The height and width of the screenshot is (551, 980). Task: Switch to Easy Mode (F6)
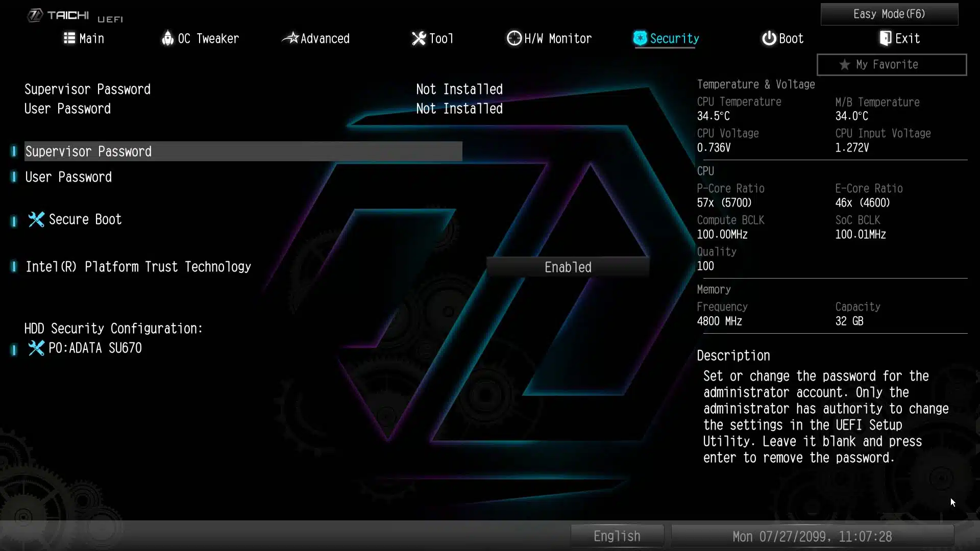pyautogui.click(x=889, y=14)
